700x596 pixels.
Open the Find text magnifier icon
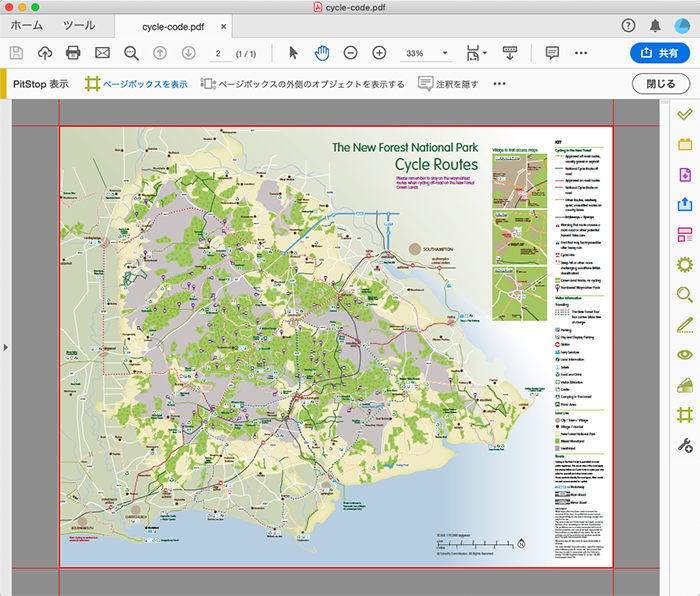131,53
